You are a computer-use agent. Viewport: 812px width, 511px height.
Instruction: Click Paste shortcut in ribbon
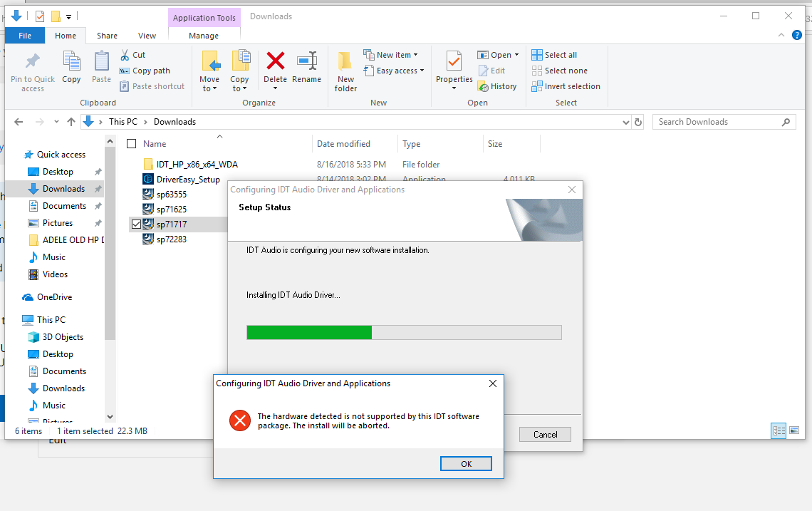pyautogui.click(x=152, y=86)
